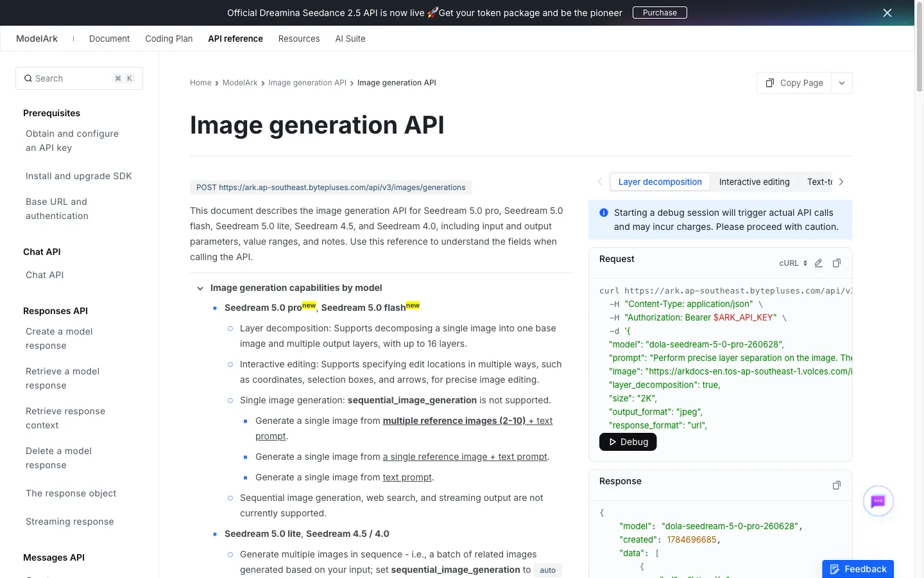Open Obtain and configure an API key

click(x=73, y=141)
